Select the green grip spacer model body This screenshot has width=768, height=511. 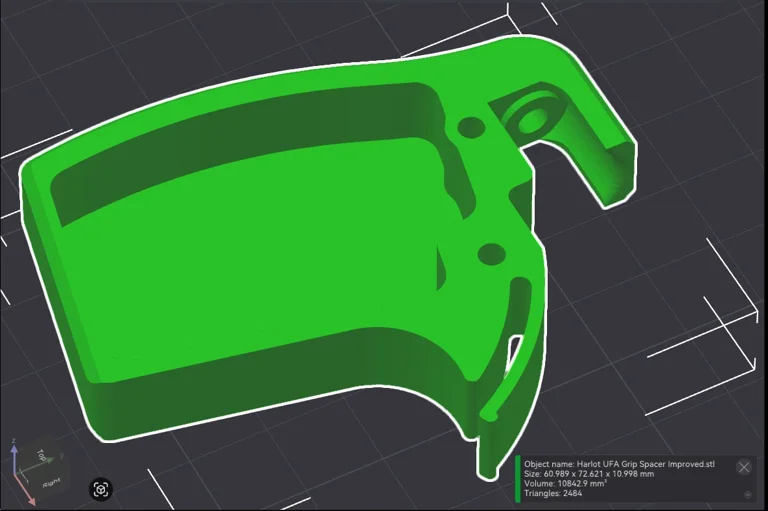point(250,260)
